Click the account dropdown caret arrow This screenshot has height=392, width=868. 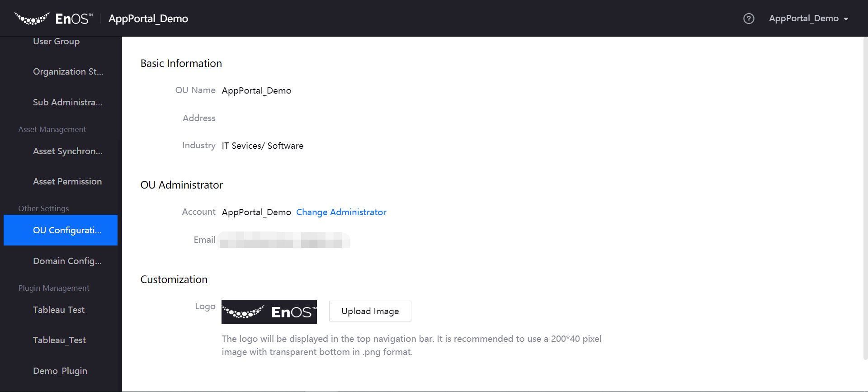coord(846,19)
